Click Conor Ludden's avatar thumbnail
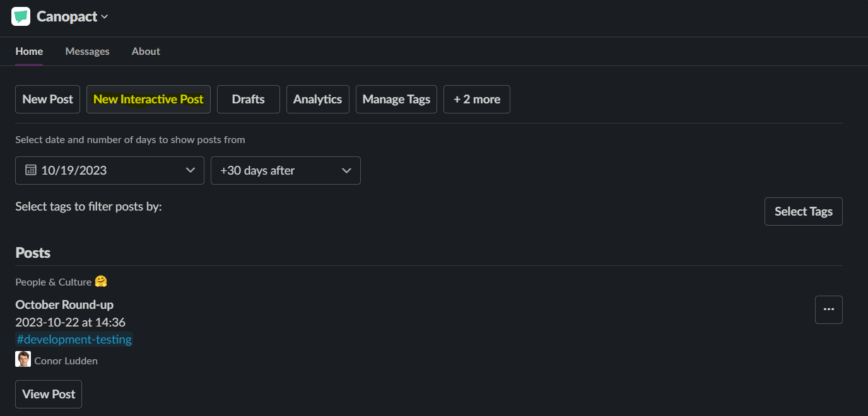Viewport: 868px width, 416px height. (23, 359)
